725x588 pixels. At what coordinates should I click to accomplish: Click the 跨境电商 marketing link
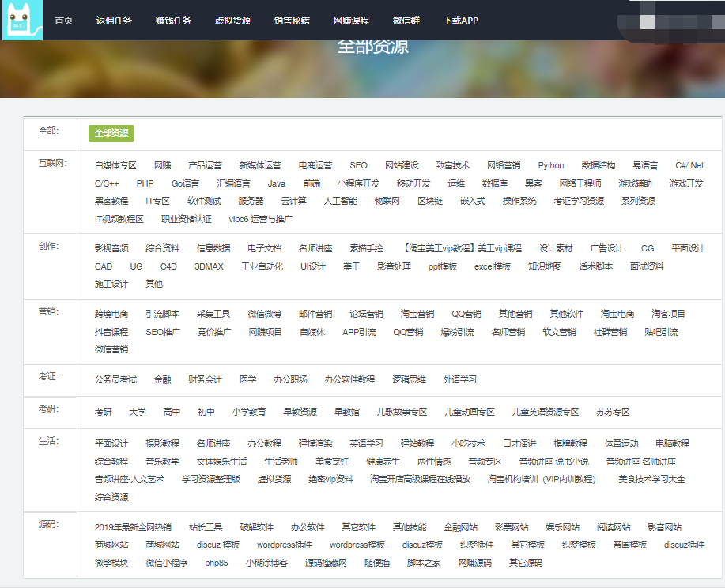(111, 314)
